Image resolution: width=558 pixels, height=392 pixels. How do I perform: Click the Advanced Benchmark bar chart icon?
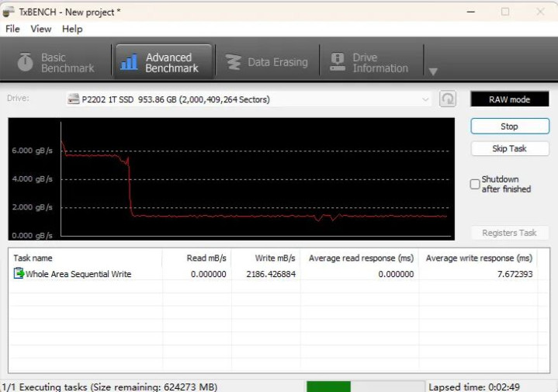[130, 62]
